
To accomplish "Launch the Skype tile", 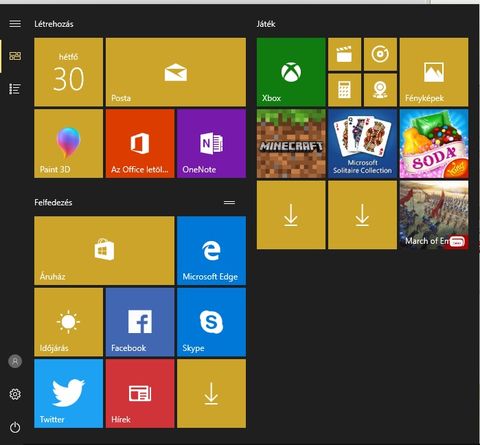I will (211, 322).
